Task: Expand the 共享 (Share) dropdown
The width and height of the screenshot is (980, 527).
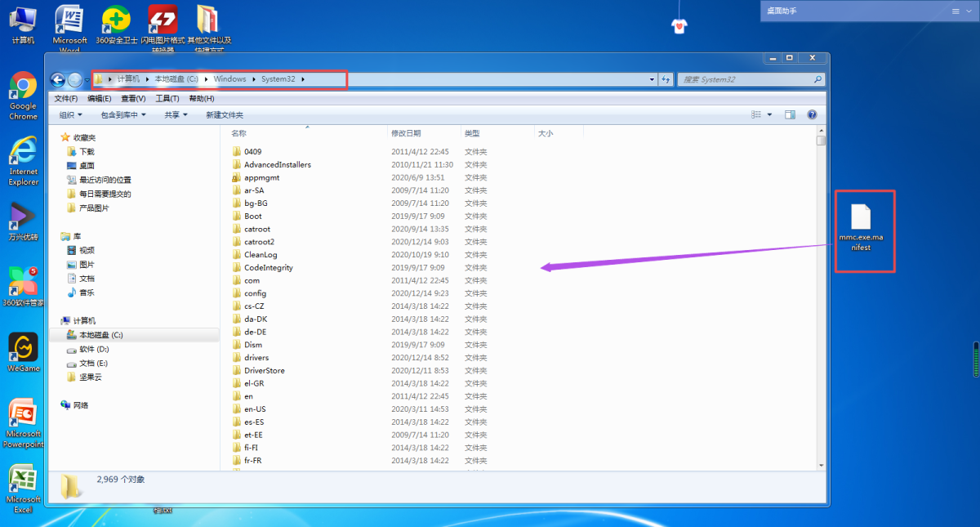Action: pyautogui.click(x=176, y=115)
